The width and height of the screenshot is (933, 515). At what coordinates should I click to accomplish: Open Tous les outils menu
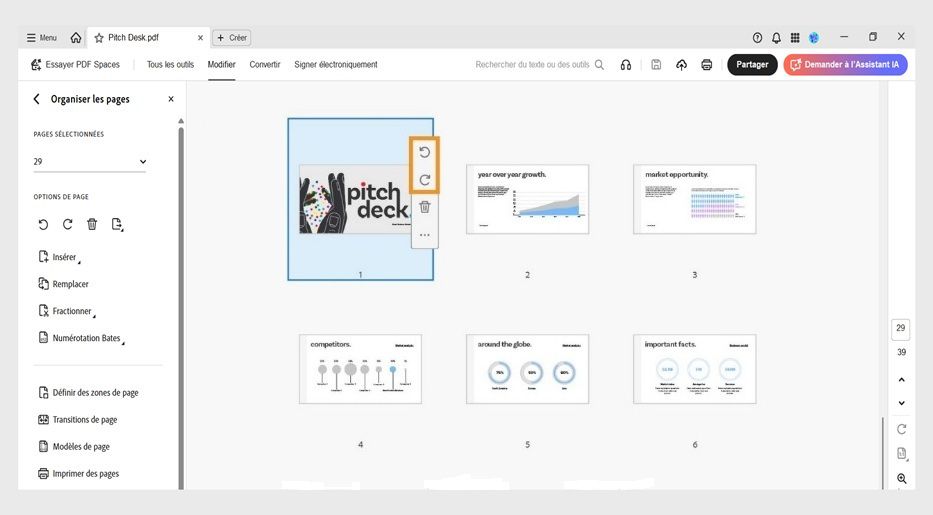point(170,64)
